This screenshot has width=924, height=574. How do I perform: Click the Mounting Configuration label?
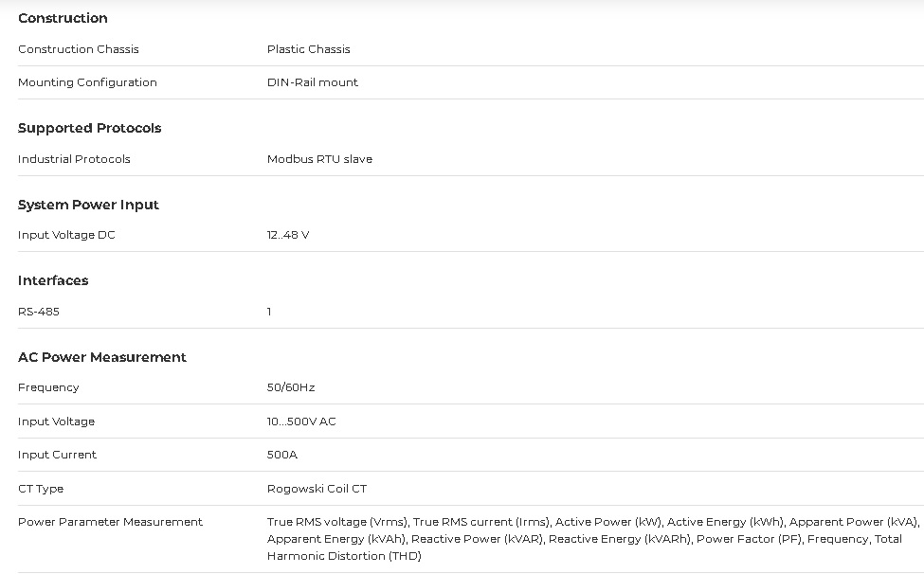coord(87,82)
